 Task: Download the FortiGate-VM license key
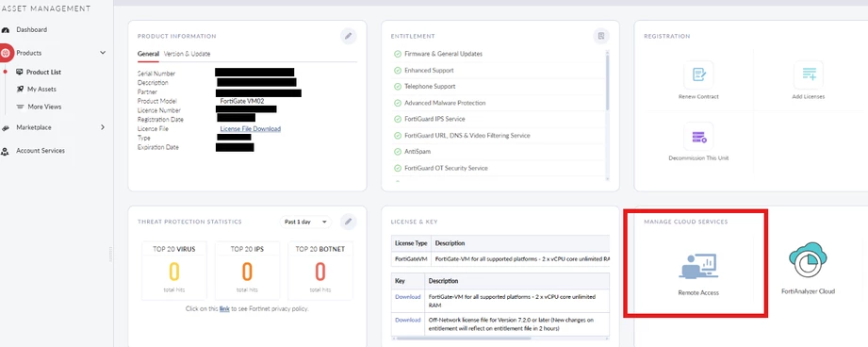pyautogui.click(x=408, y=297)
